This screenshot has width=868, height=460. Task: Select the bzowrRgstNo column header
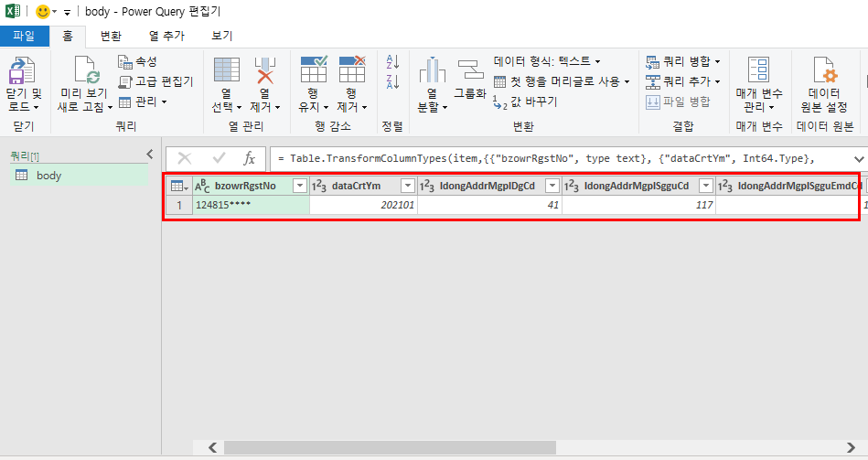245,186
